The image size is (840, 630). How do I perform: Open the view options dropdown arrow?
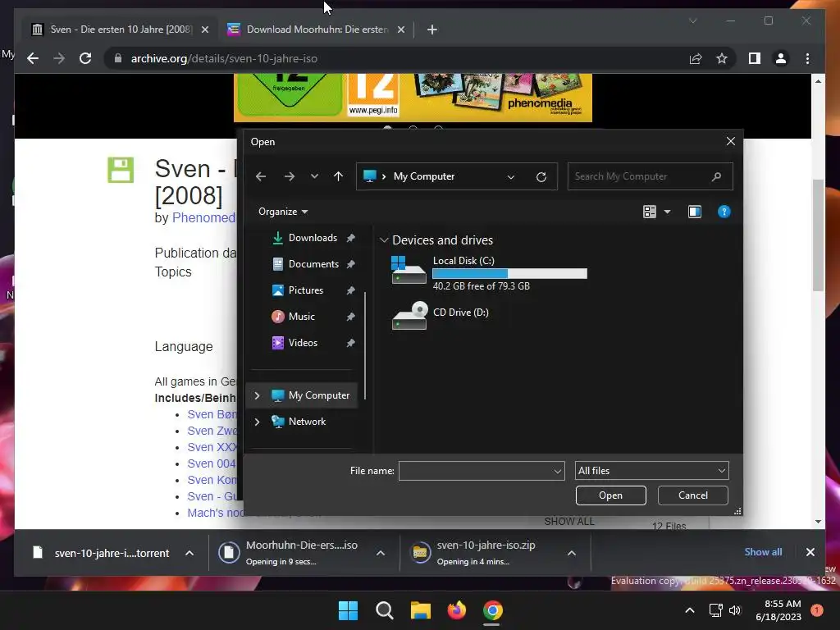[x=667, y=212]
